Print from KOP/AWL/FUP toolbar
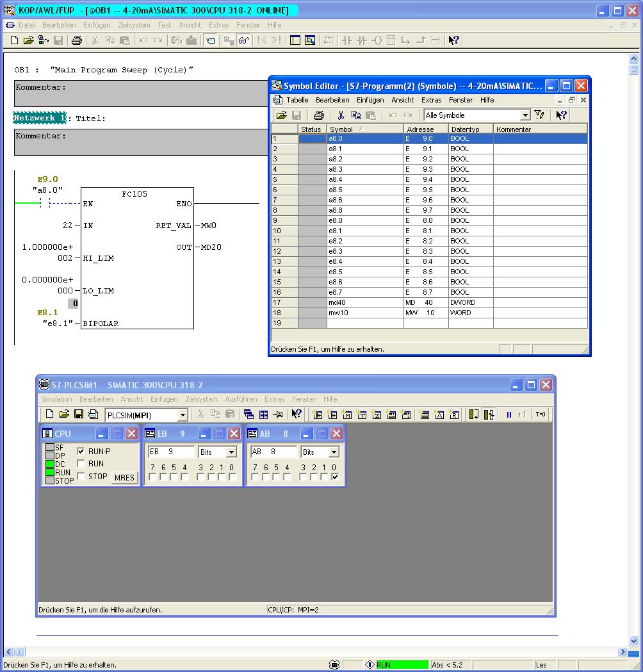Screen dimensions: 643x672 click(77, 40)
